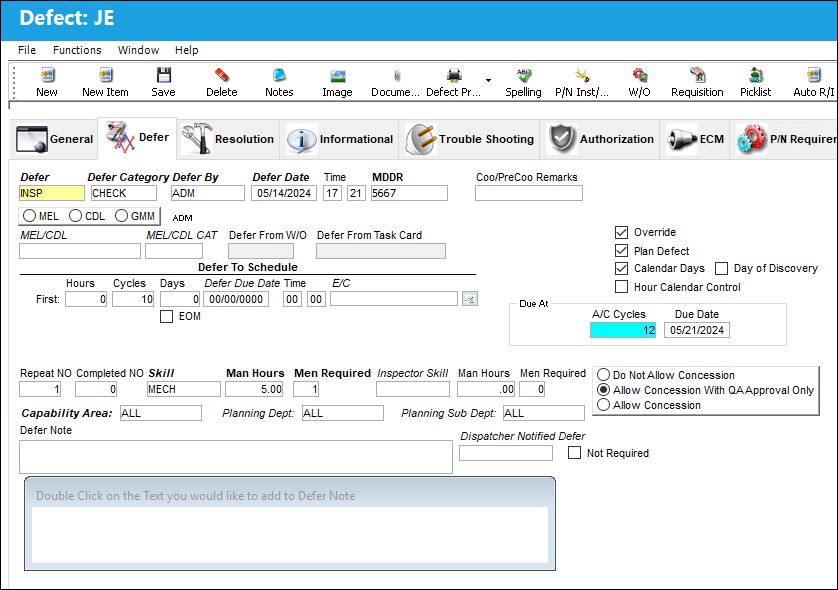Viewport: 838px width, 590px height.
Task: Open the Informational tab
Action: 340,139
